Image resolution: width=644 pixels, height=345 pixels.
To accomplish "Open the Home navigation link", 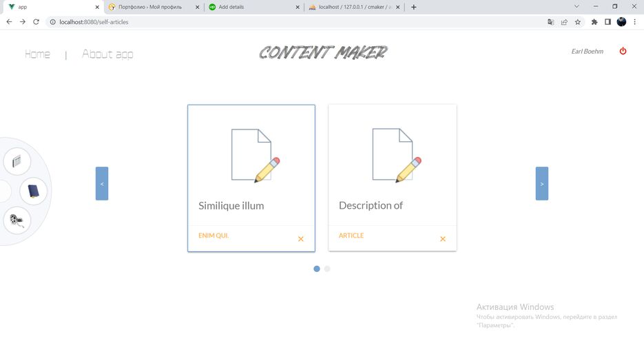I will (x=37, y=54).
